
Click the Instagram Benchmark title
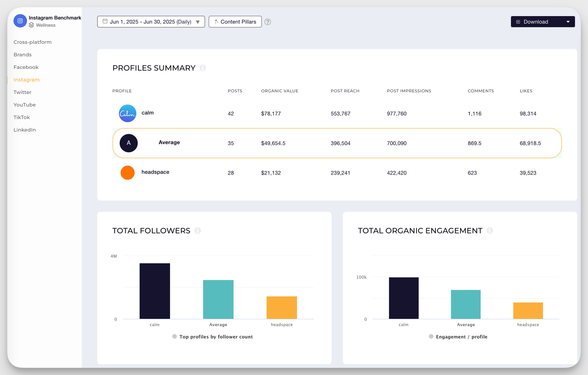pos(55,18)
